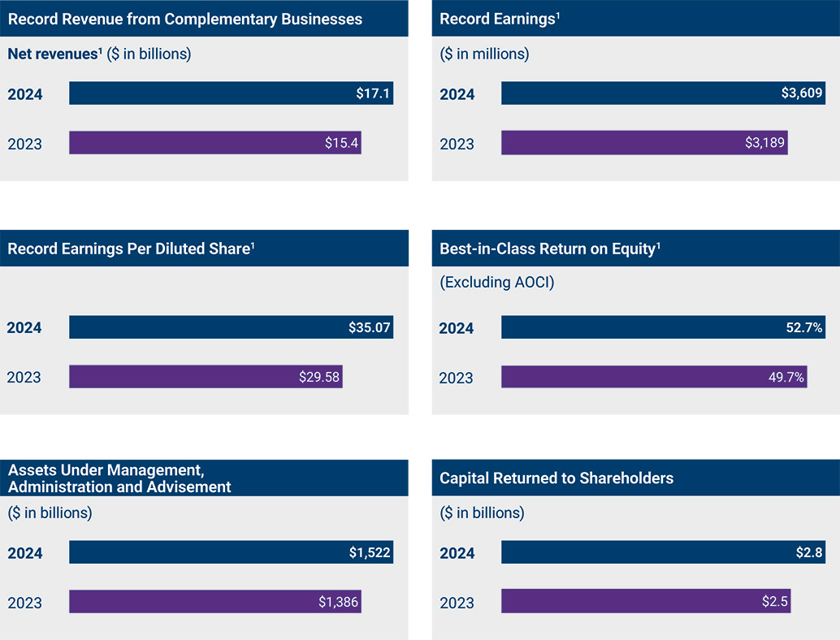
Task: Click the 2023 assets bar showing $1,386
Action: (x=214, y=602)
